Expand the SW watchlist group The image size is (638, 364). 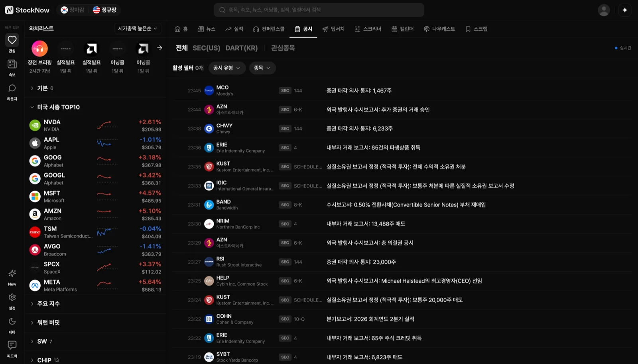click(95, 341)
